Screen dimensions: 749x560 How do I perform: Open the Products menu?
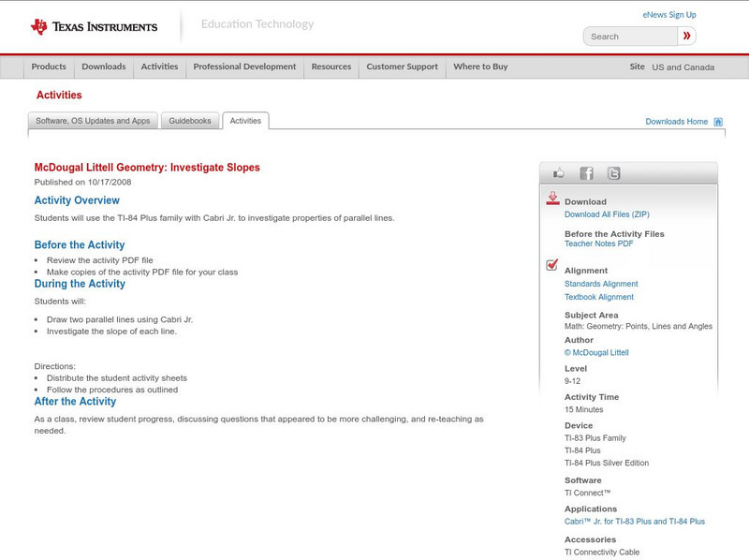49,67
